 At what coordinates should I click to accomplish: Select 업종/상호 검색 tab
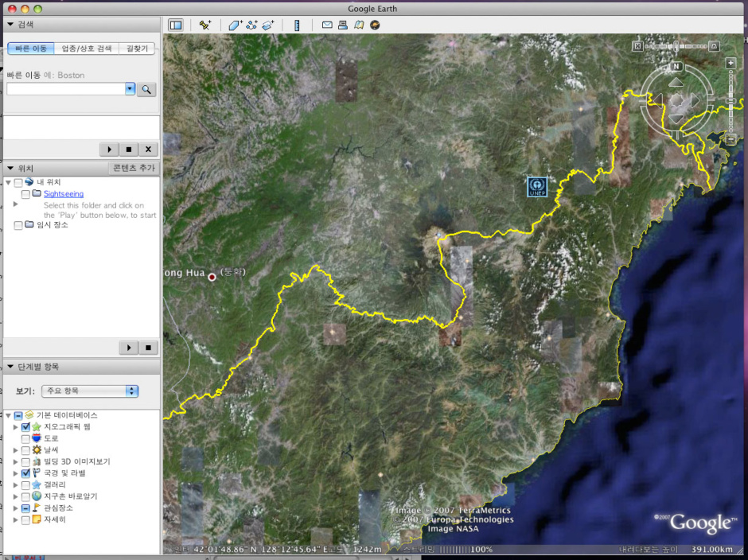[87, 49]
